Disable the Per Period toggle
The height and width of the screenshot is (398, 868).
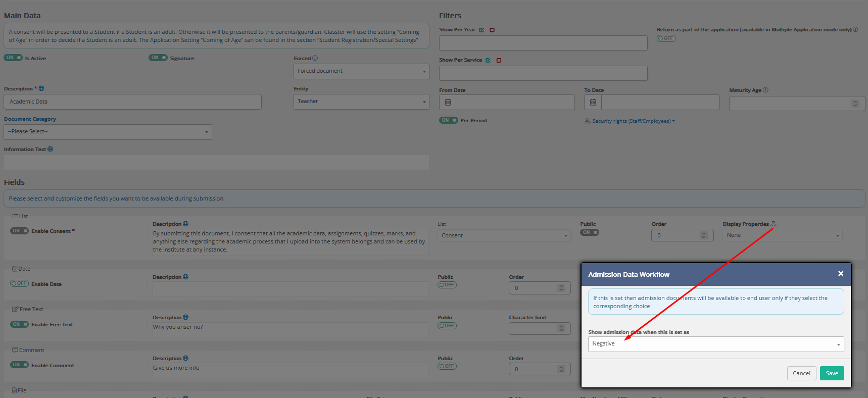pos(448,120)
